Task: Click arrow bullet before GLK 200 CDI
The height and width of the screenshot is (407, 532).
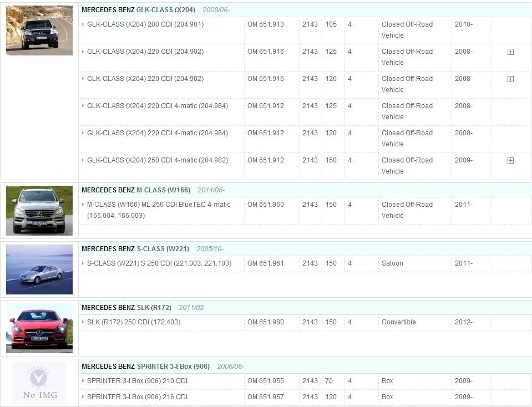Action: pyautogui.click(x=83, y=24)
